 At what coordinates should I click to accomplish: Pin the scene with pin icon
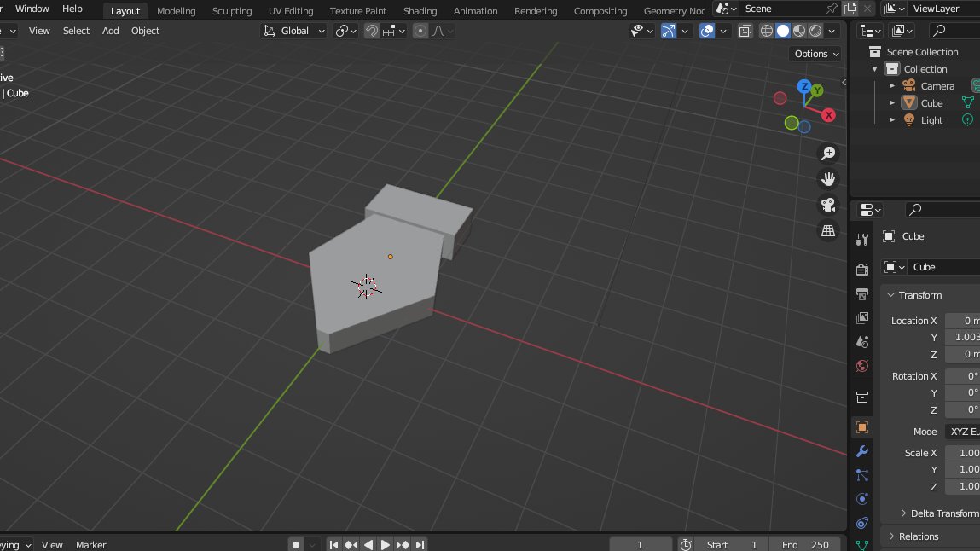[x=832, y=9]
